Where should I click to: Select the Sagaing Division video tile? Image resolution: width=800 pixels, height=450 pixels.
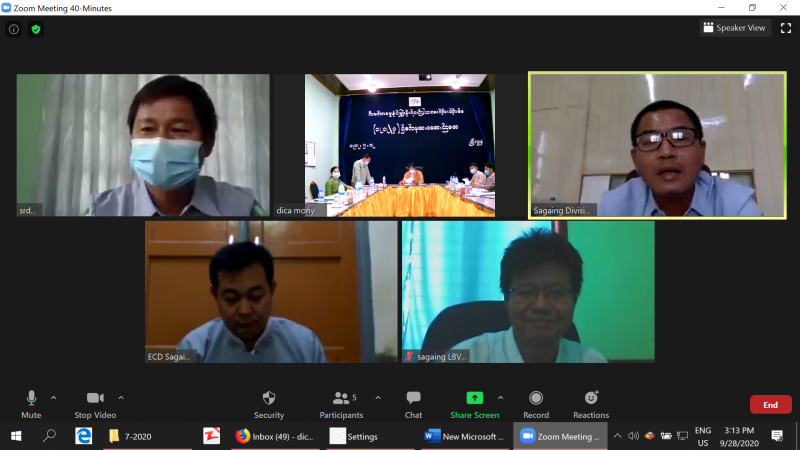coord(657,145)
